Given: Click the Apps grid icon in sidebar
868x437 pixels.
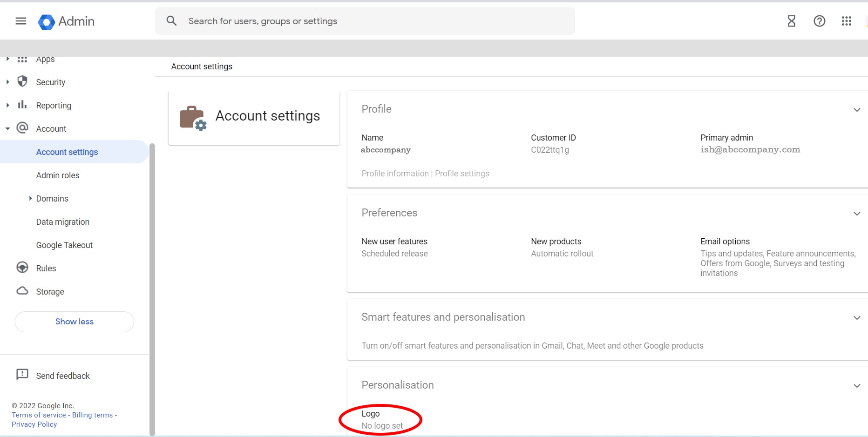Looking at the screenshot, I should [22, 59].
